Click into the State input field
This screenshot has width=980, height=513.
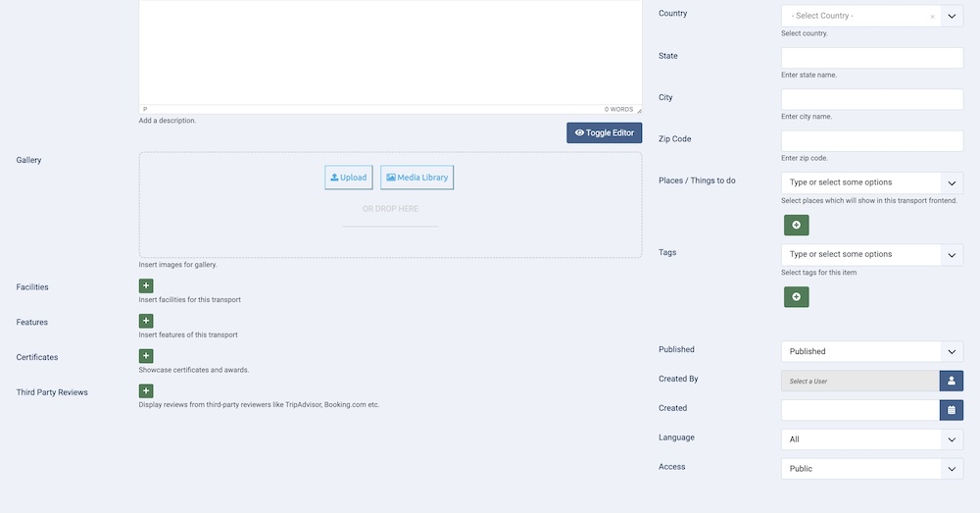(x=871, y=58)
